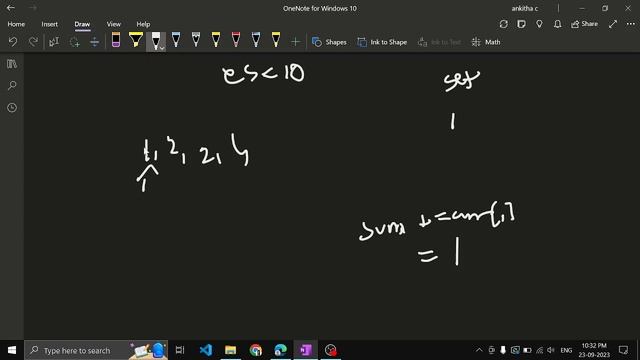Click the back navigation arrow

click(x=11, y=8)
